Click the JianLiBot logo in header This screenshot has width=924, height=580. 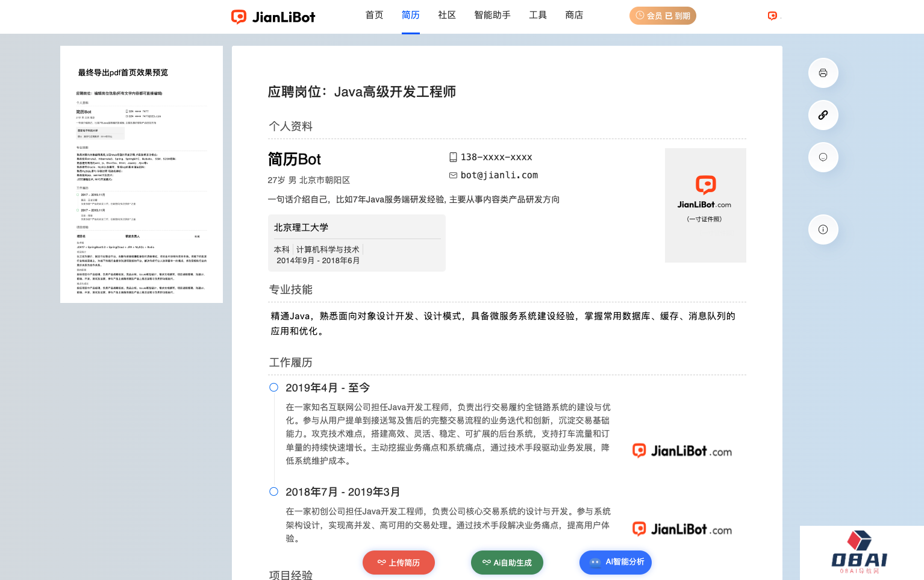click(x=273, y=17)
